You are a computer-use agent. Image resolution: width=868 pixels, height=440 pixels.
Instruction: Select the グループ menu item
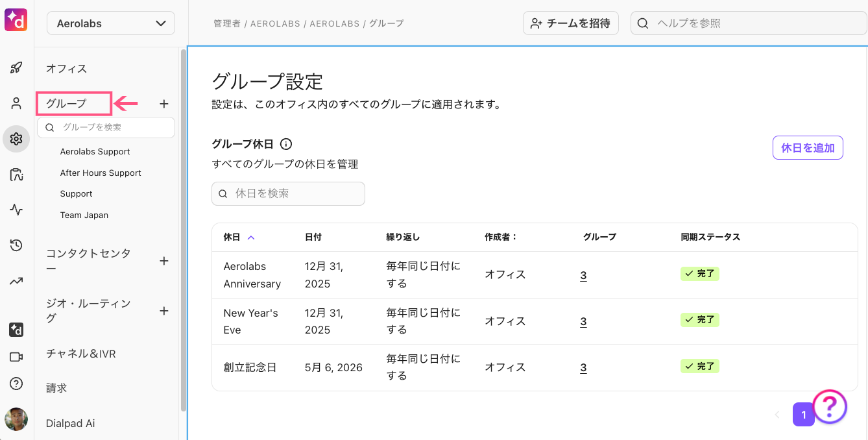pos(66,103)
